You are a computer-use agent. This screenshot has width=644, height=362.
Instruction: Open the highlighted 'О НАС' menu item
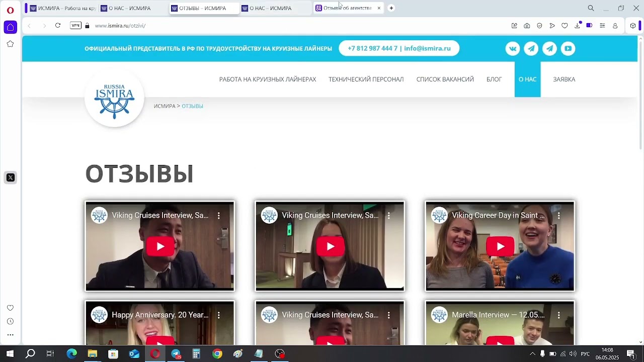point(527,79)
